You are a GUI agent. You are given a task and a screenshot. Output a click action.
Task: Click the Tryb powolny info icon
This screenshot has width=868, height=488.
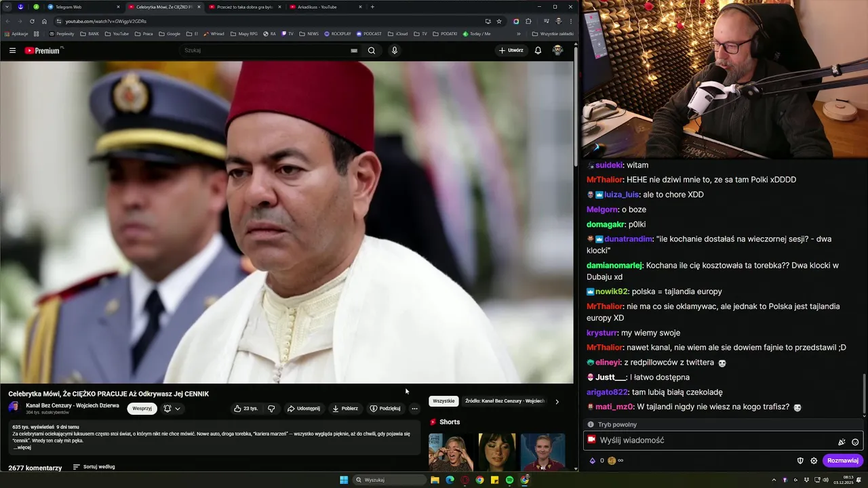click(591, 425)
